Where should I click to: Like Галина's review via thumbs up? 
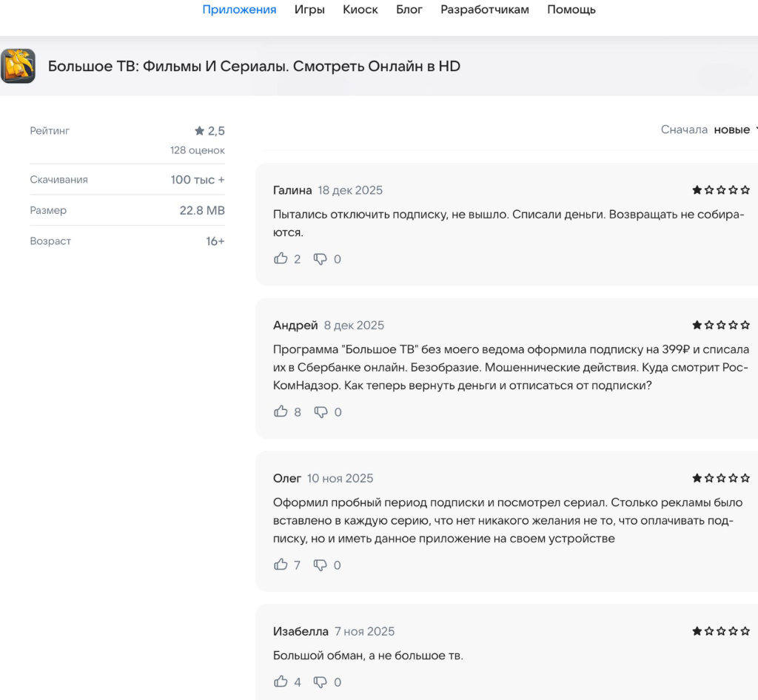[x=281, y=258]
